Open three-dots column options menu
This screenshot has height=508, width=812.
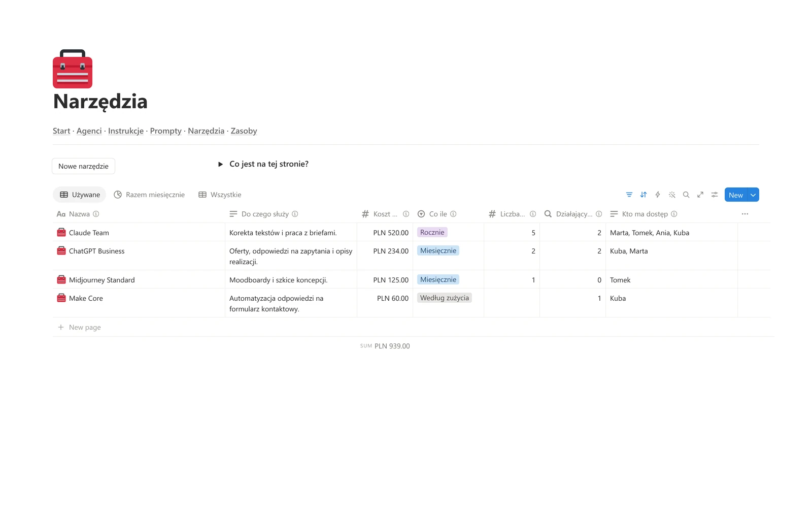pyautogui.click(x=745, y=214)
